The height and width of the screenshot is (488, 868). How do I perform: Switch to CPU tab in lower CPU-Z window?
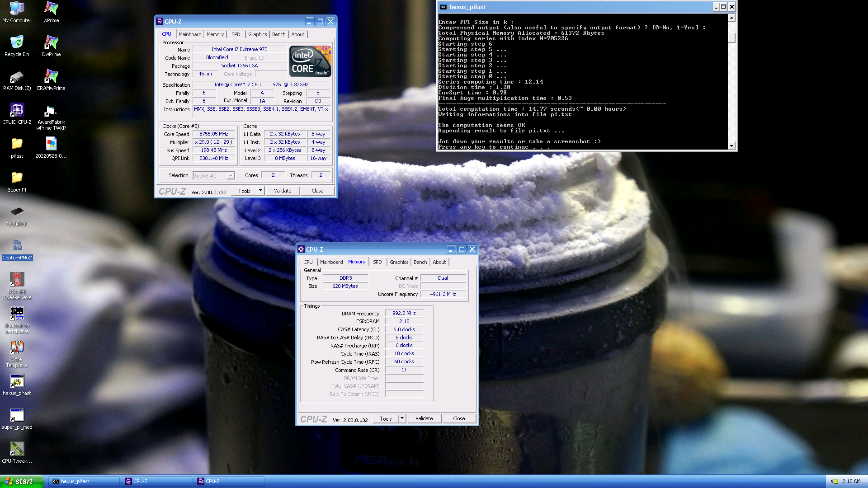coord(308,262)
